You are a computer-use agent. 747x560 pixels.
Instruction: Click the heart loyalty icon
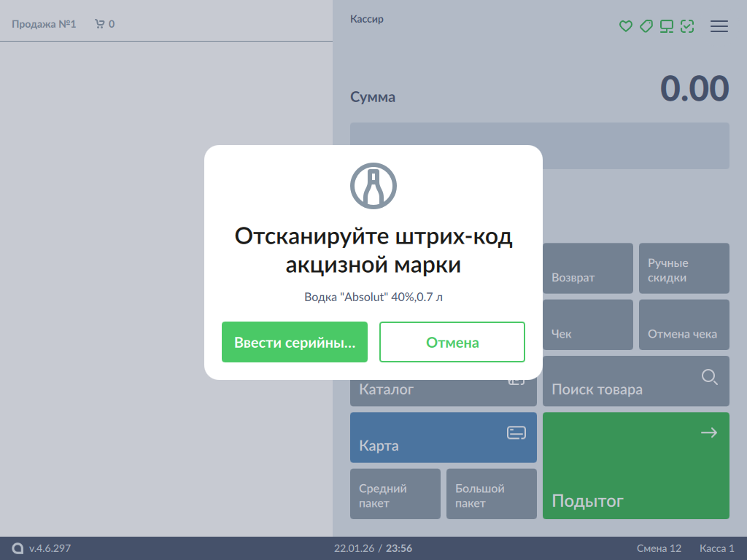[x=625, y=26]
